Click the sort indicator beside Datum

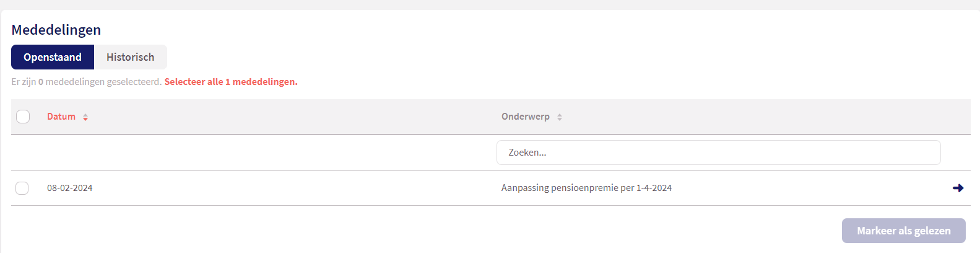(85, 117)
